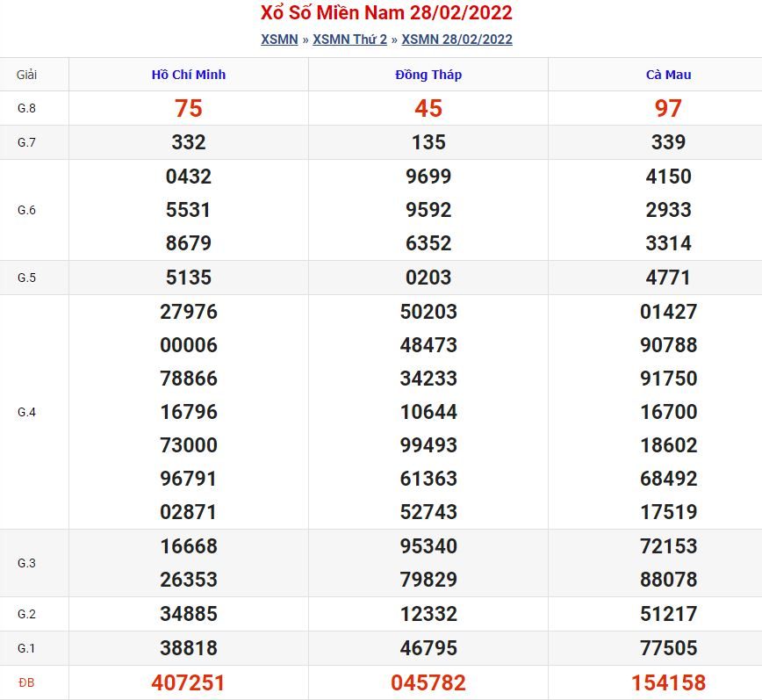Select Cà Mau G.8 number 97

[669, 108]
